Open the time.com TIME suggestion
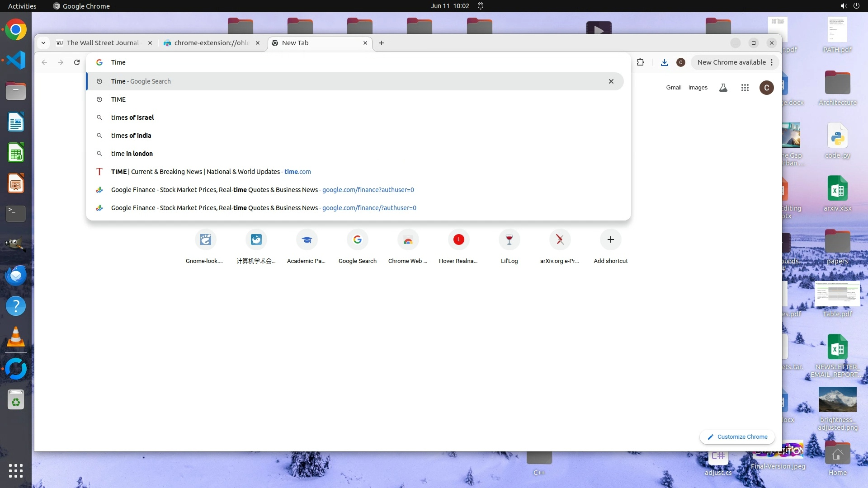 click(211, 172)
